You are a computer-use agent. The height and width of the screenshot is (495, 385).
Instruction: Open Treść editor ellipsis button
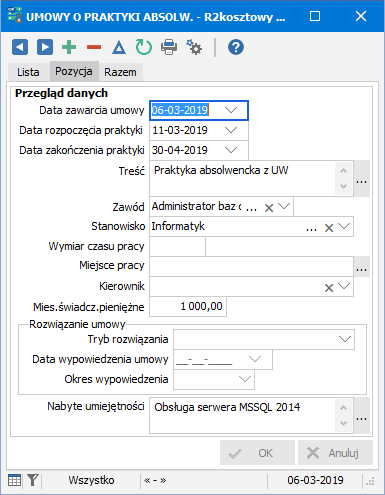point(362,178)
